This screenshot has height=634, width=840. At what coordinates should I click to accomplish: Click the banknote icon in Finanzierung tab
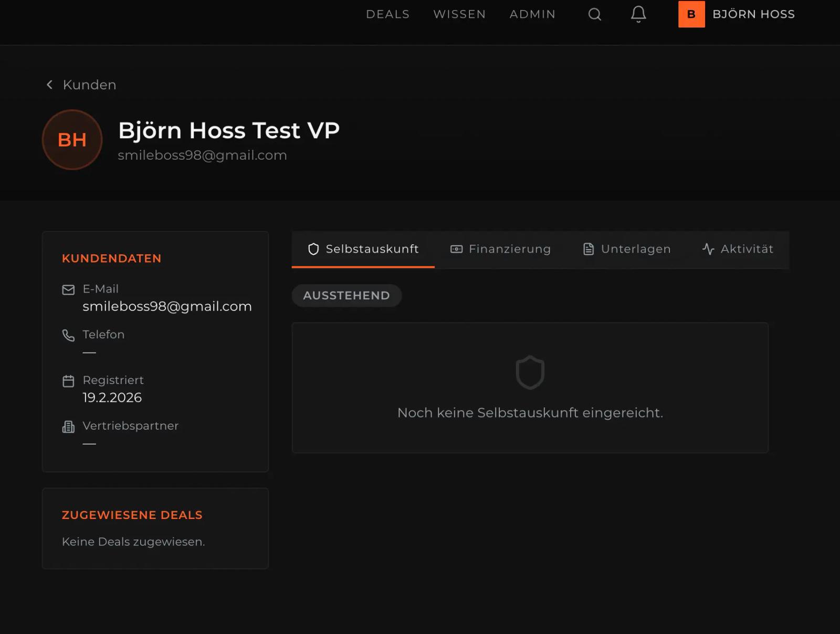click(x=456, y=249)
